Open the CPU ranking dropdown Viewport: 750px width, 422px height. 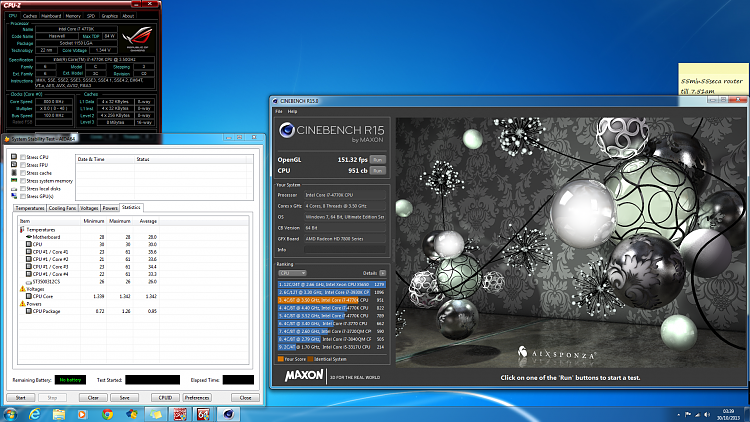(292, 273)
